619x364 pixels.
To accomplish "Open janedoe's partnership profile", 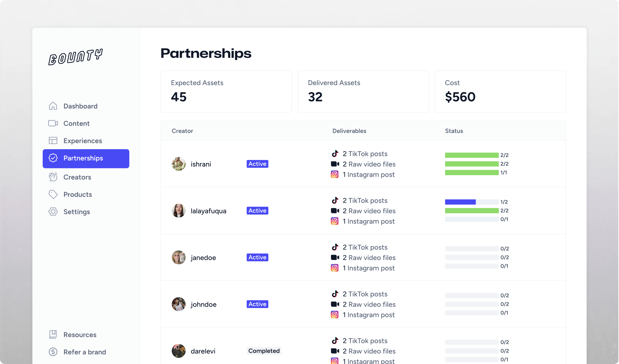I will pyautogui.click(x=203, y=257).
